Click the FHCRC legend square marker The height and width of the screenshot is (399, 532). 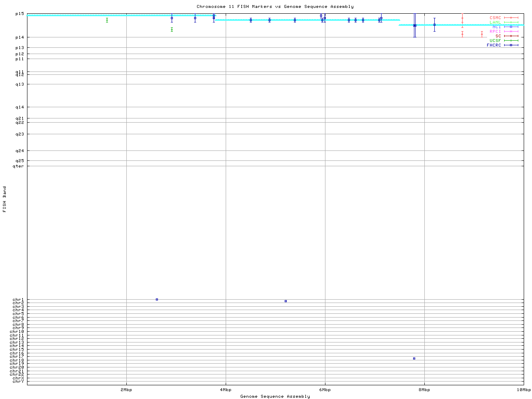point(511,45)
